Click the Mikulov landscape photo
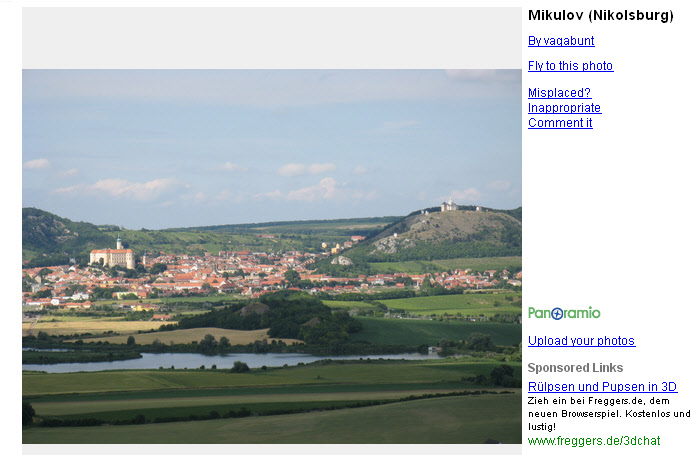697x455 pixels. 272,256
